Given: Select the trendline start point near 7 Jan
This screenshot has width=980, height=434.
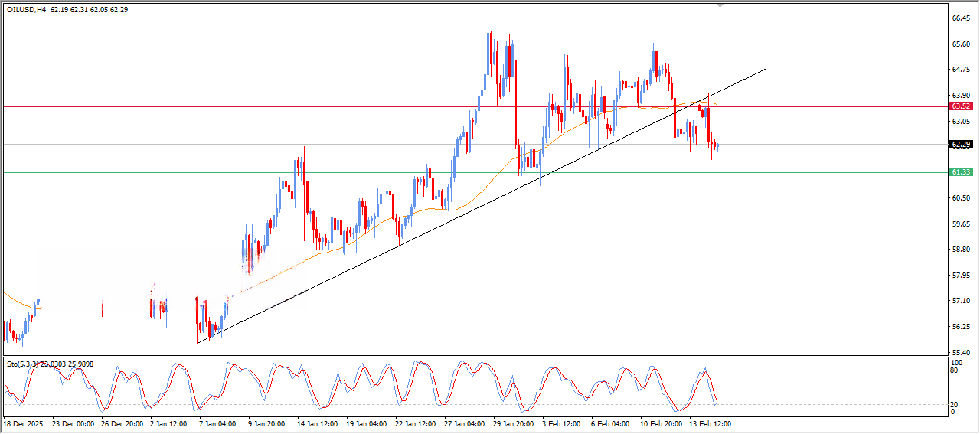Looking at the screenshot, I should point(198,342).
